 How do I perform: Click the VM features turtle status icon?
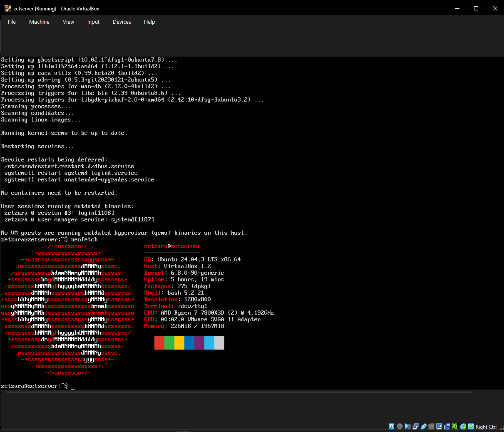tap(454, 426)
